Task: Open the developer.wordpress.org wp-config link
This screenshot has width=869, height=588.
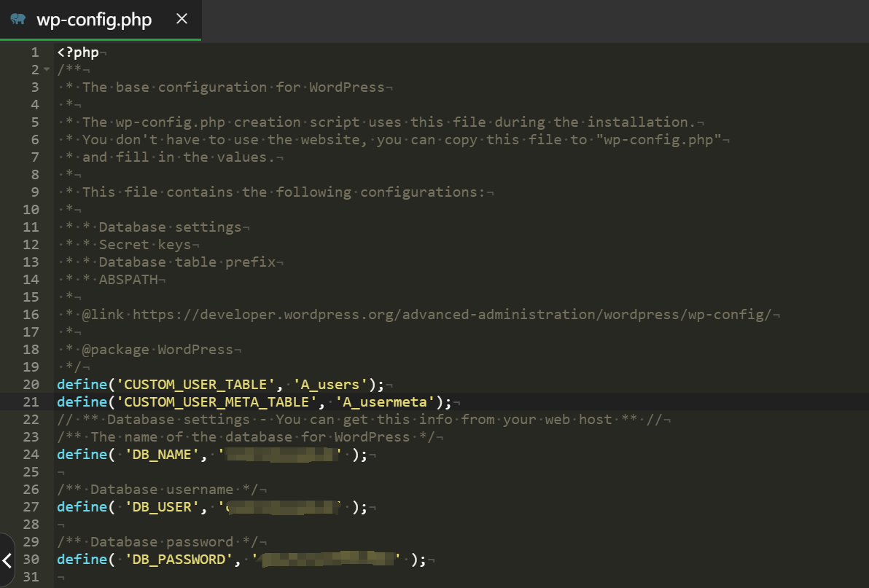Action: point(451,315)
